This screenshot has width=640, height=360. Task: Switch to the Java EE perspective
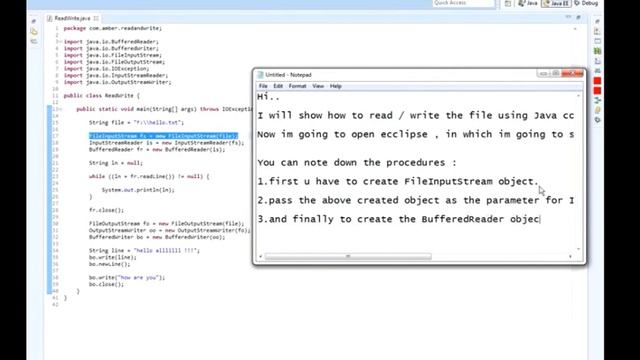click(556, 3)
